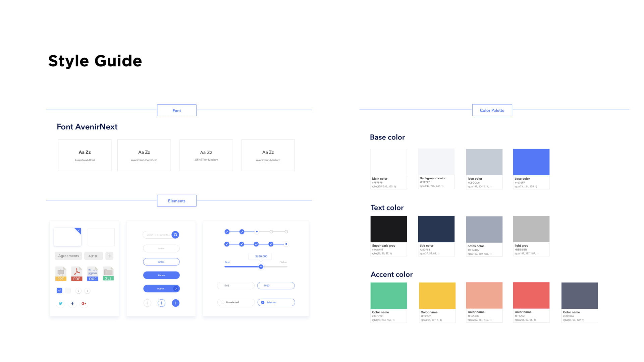This screenshot has height=362, width=644.
Task: Click the Google Plus icon
Action: click(x=84, y=303)
